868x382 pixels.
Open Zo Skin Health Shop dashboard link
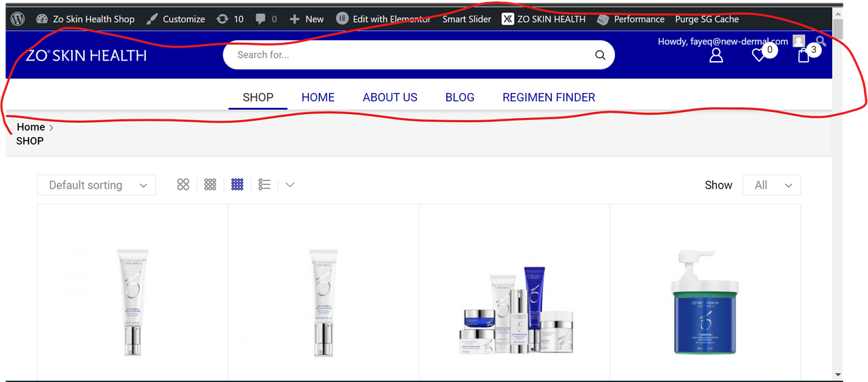pos(85,19)
